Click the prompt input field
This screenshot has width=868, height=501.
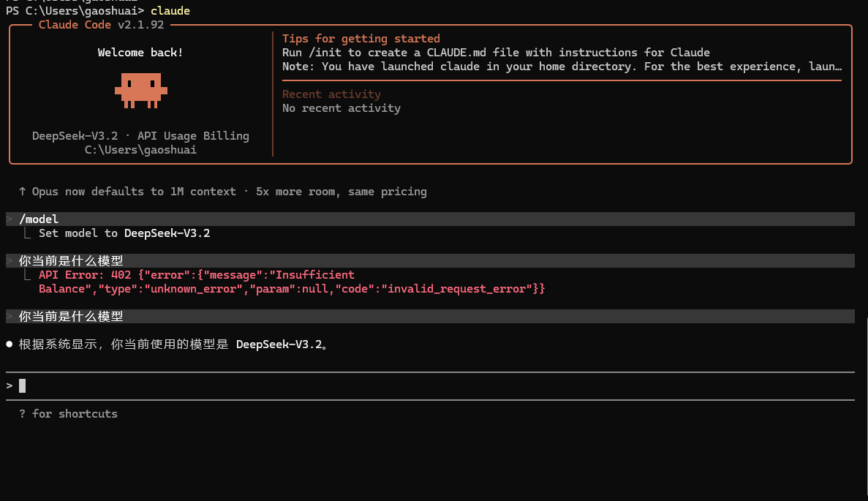[430, 386]
